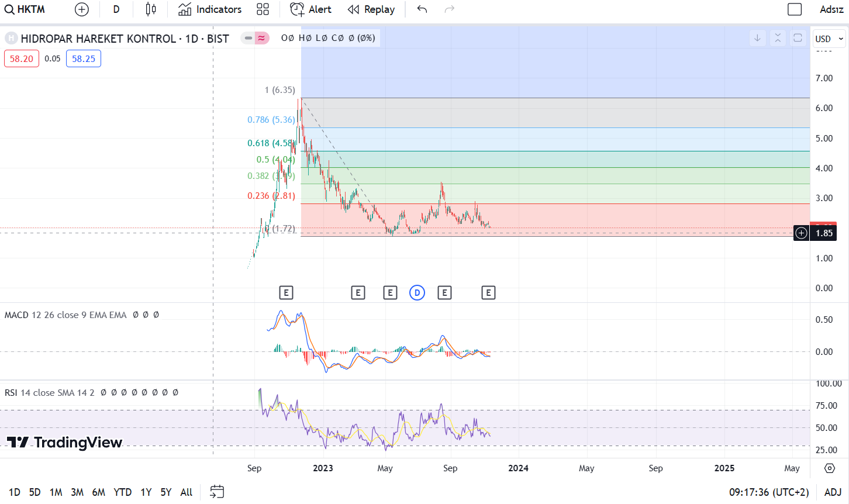Viewport: 849px width, 504px height.
Task: Toggle the layout fullscreen square icon
Action: [x=795, y=9]
